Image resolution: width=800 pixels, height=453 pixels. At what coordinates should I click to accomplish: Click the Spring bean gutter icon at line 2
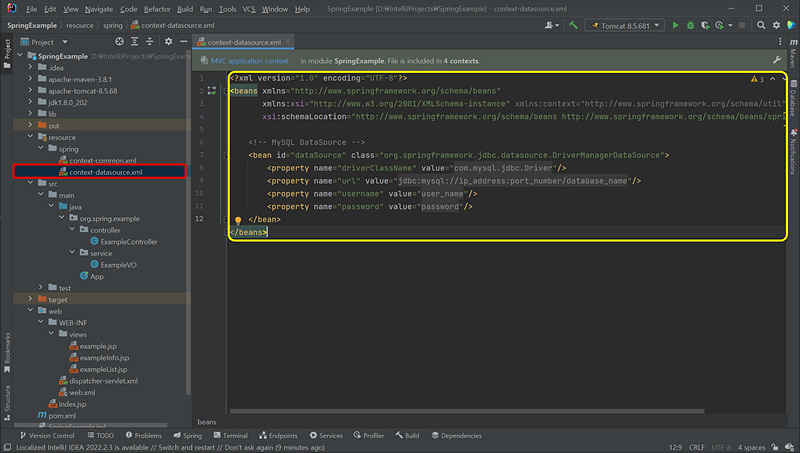212,91
